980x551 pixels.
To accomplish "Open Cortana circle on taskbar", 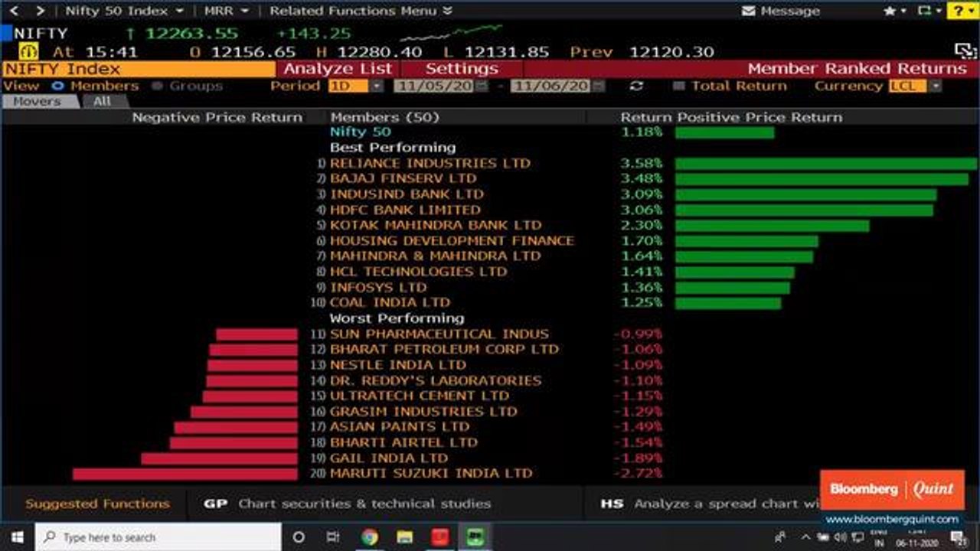I will [299, 536].
